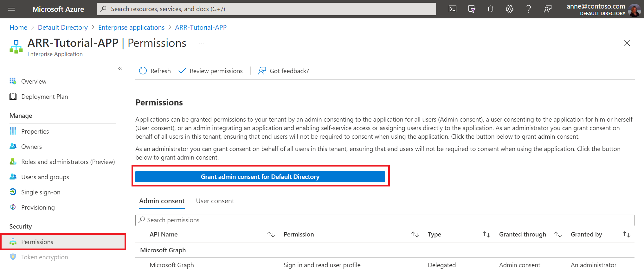Sort by API Name column
Viewport: 644px width, 271px height.
pyautogui.click(x=271, y=234)
